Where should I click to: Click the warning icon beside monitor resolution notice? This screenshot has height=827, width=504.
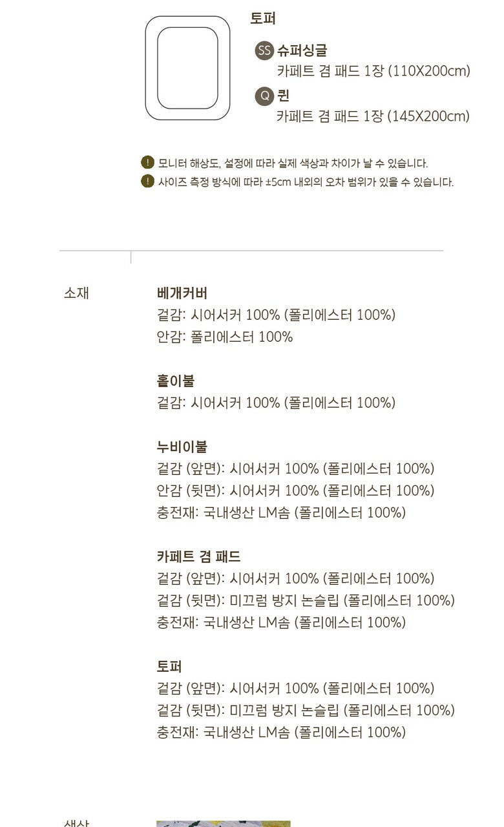click(147, 163)
